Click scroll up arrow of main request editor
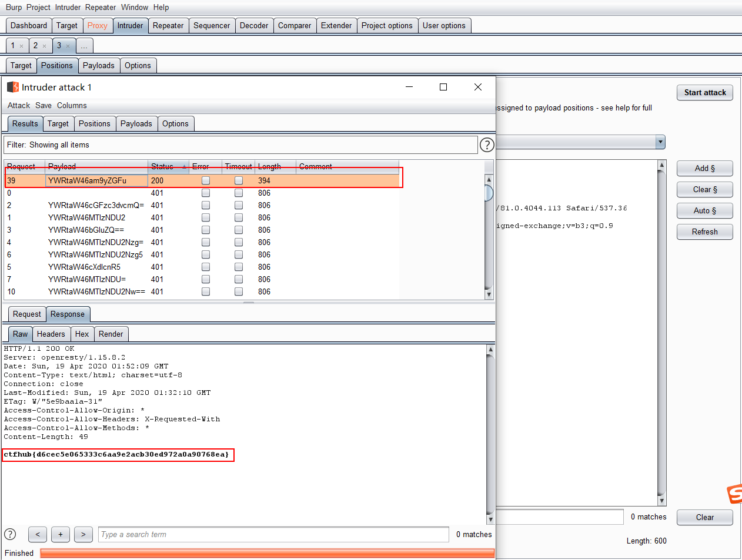The width and height of the screenshot is (742, 560). coord(661,165)
